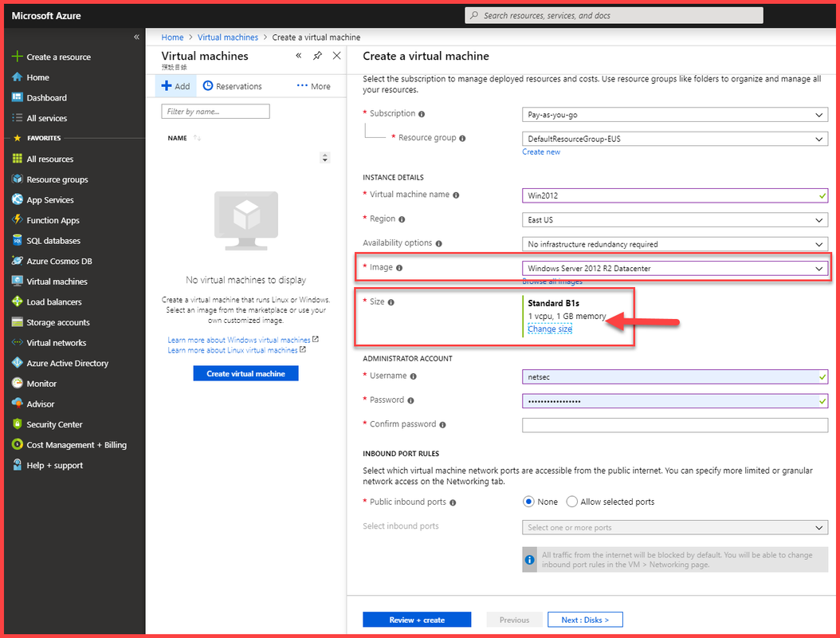The image size is (840, 638).
Task: Click the Change size link
Action: tap(550, 329)
